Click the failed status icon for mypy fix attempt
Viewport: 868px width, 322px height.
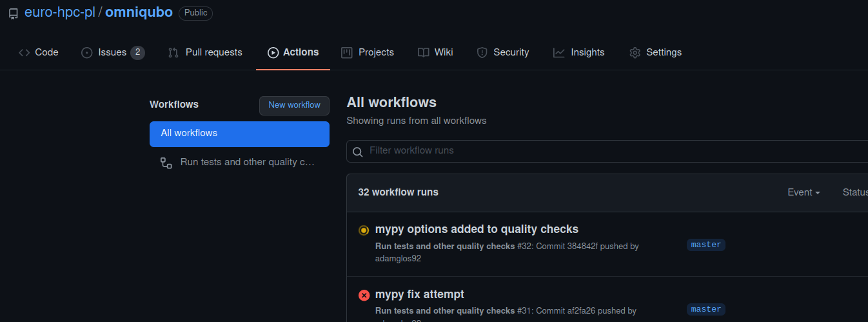[x=364, y=296]
